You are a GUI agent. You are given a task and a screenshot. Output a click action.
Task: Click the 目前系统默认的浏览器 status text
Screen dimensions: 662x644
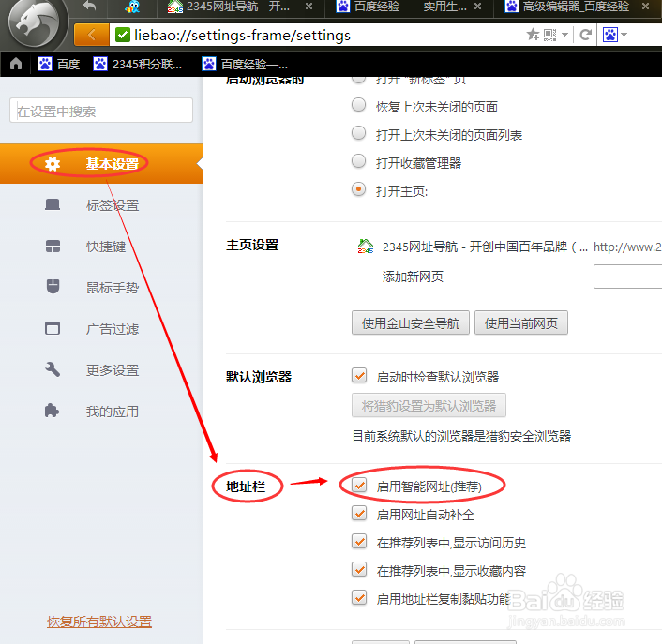461,436
